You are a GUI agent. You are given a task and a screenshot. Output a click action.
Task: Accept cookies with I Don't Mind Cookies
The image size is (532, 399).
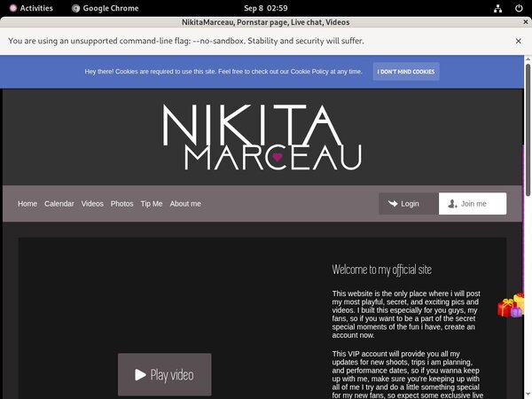tap(406, 71)
